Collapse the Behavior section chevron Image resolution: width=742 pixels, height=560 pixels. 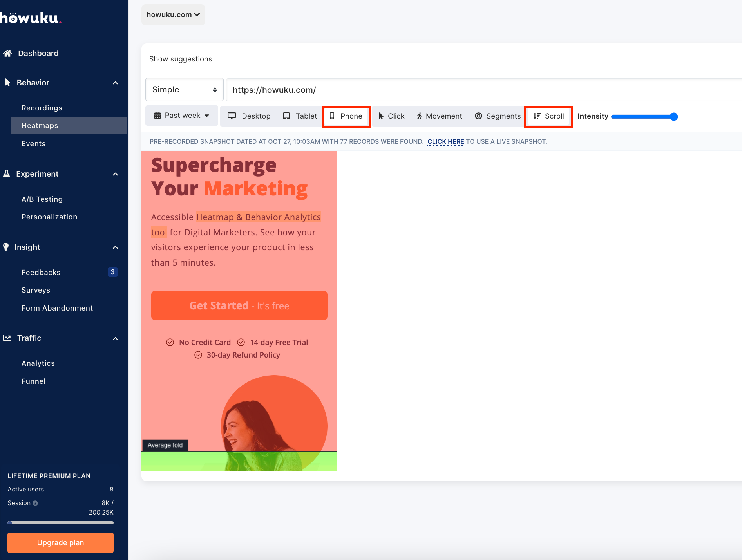tap(115, 83)
